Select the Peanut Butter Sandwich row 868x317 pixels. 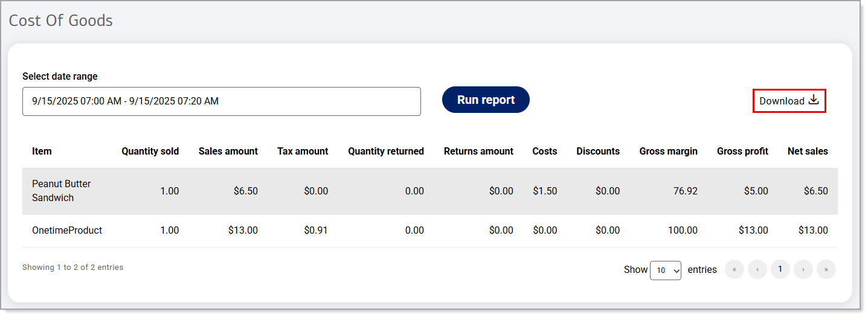pyautogui.click(x=61, y=191)
